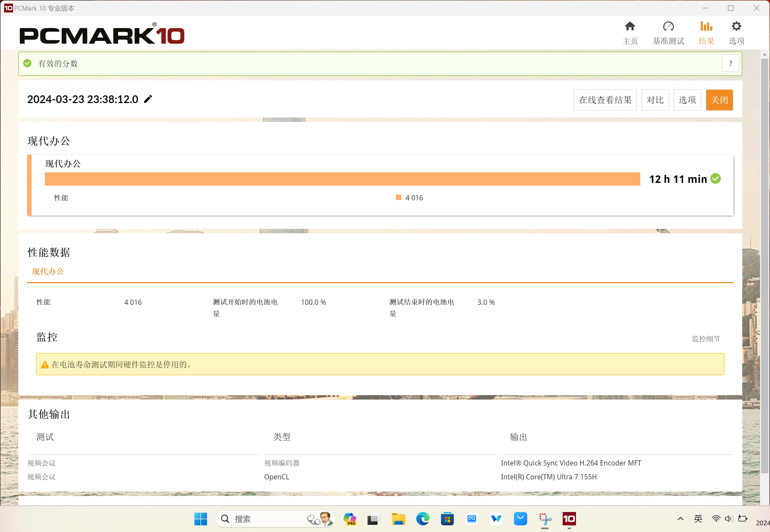Open File Explorer from the taskbar
Screen dimensions: 770x532
[398, 519]
